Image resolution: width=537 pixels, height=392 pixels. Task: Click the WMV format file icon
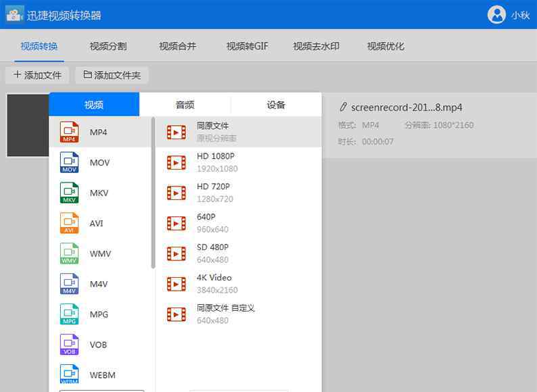(69, 253)
